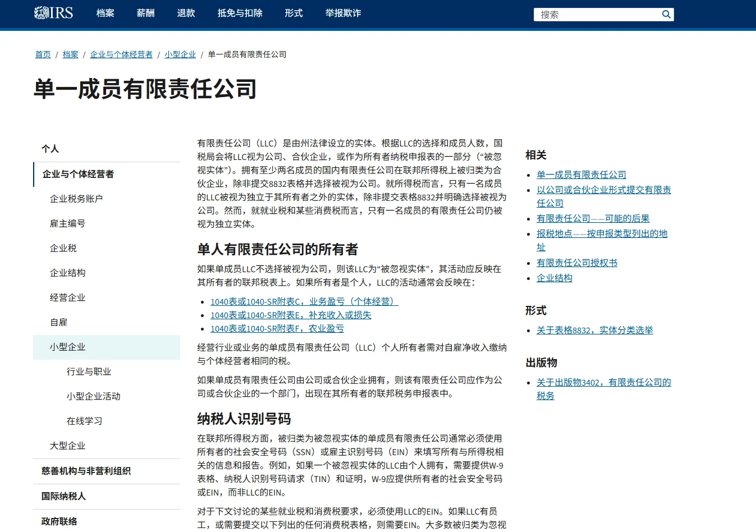Go to 首页 in the breadcrumb
Screen dimensions: 756x532
(43, 54)
